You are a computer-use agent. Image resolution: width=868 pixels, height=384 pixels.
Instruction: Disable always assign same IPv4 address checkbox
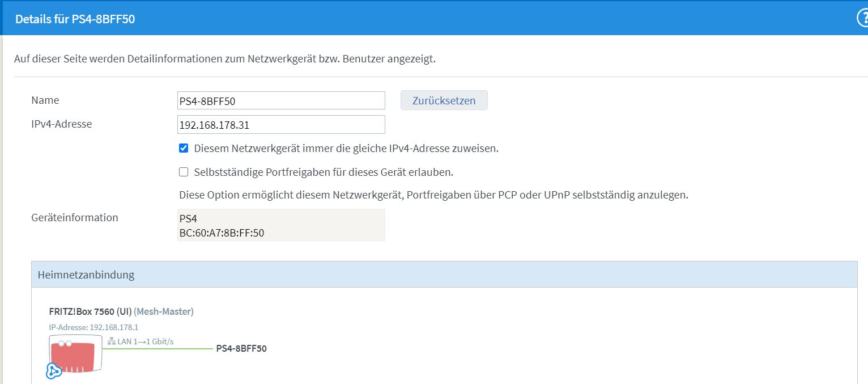pos(184,149)
